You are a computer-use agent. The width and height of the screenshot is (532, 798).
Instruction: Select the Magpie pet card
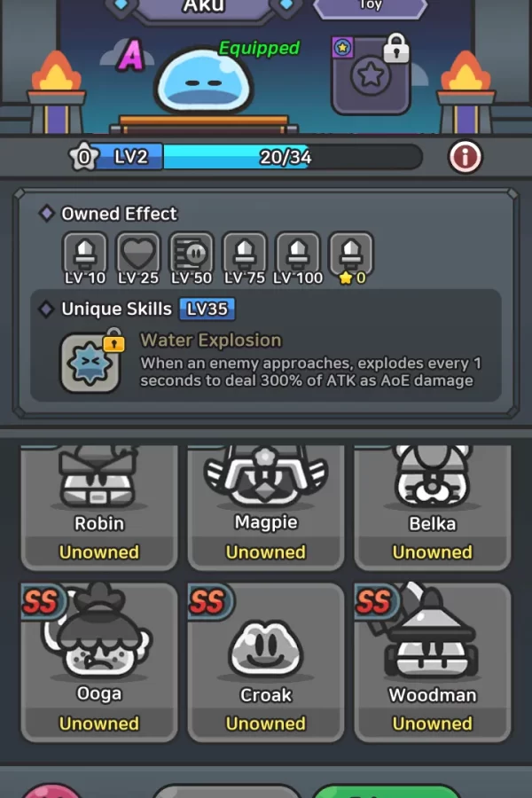[x=266, y=507]
